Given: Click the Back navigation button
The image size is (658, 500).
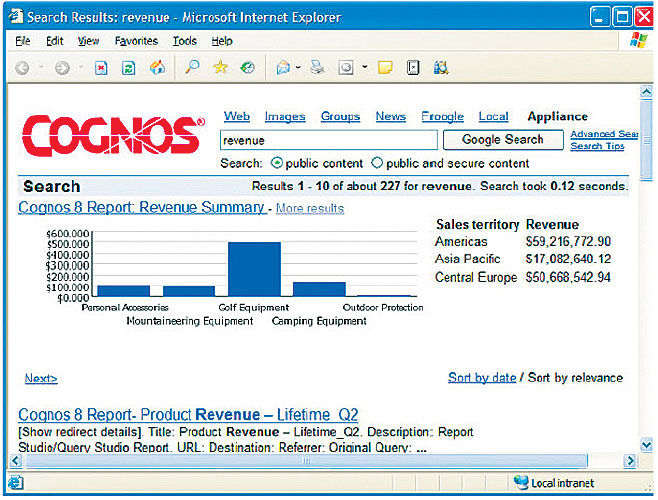Looking at the screenshot, I should (x=22, y=68).
